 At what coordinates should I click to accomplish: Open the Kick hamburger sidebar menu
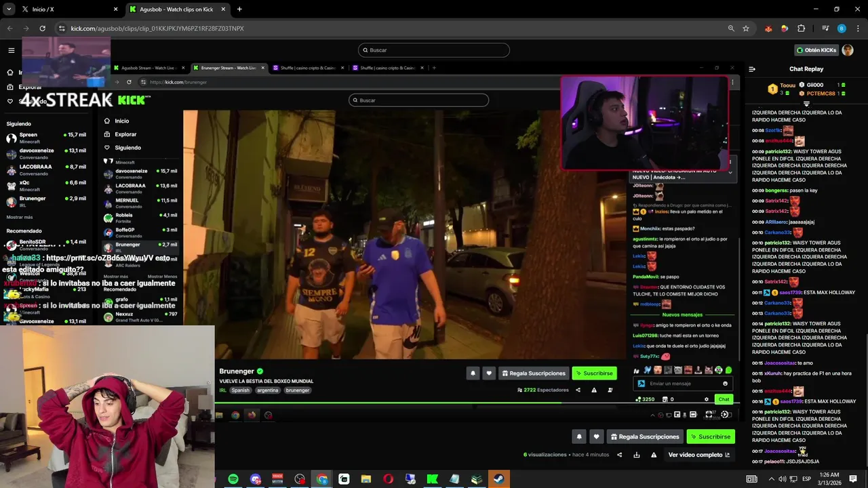(x=12, y=50)
